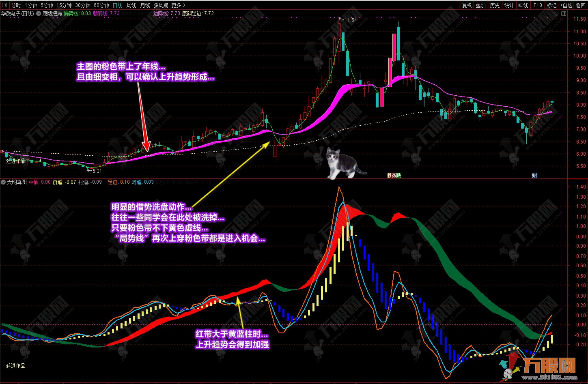Click the 足迹: 0.10 value

118,182
